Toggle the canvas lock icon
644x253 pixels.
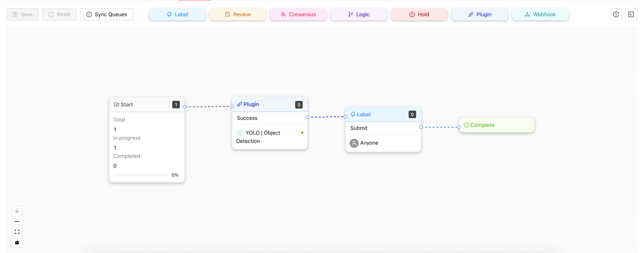pyautogui.click(x=17, y=242)
